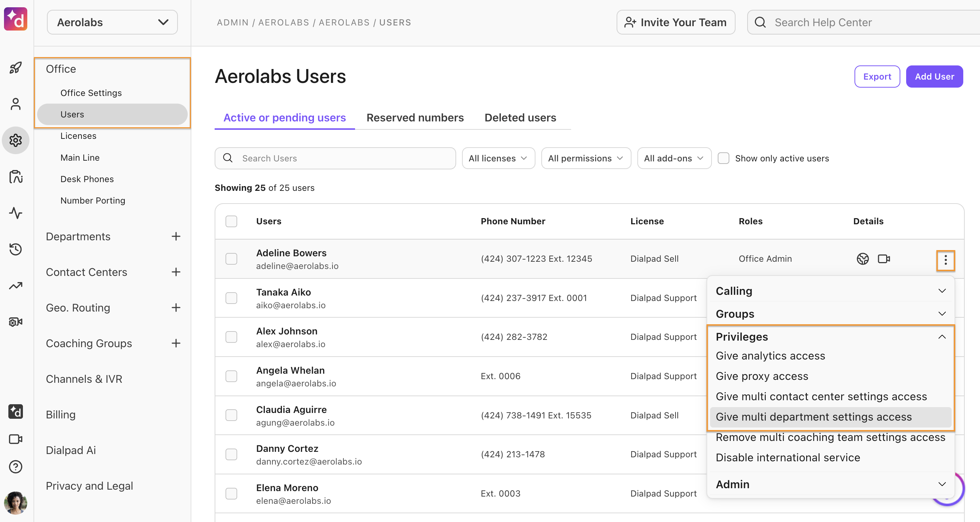Click magnifier icon in Search Users field

tap(228, 158)
